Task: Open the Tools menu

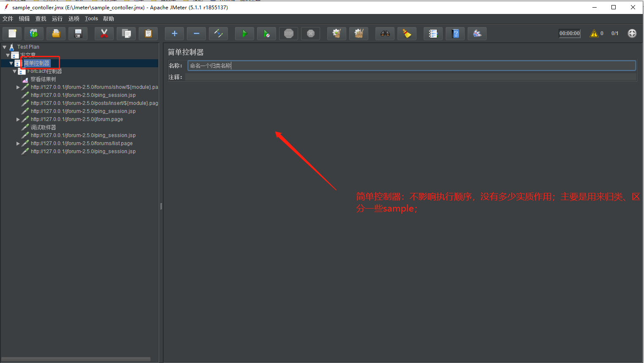Action: (91, 19)
